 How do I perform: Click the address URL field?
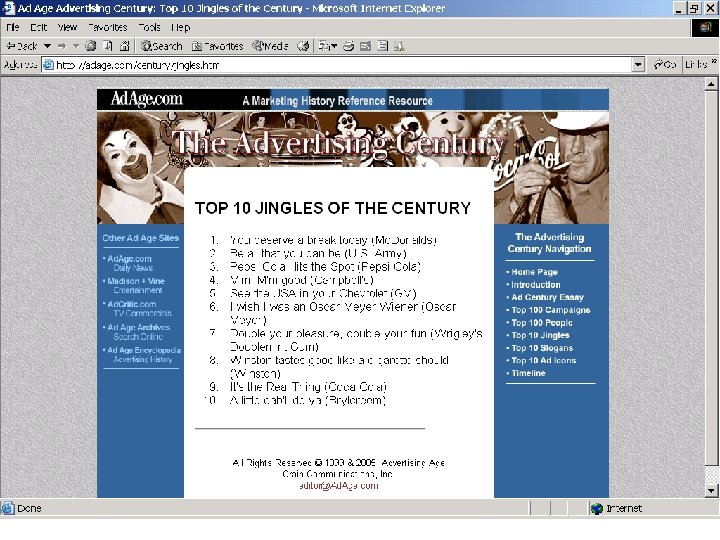tap(342, 65)
